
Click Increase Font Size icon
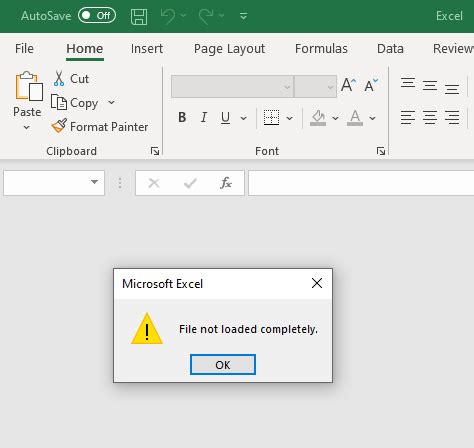[x=348, y=85]
